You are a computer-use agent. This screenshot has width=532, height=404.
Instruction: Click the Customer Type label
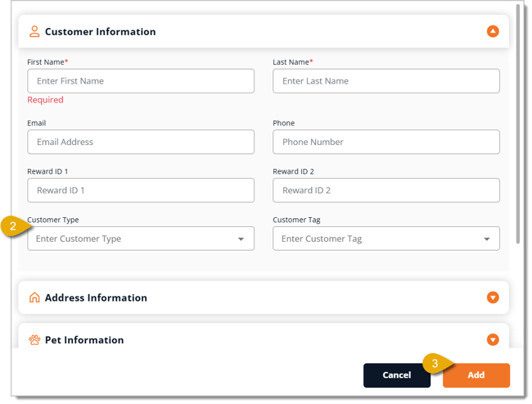[x=53, y=220]
